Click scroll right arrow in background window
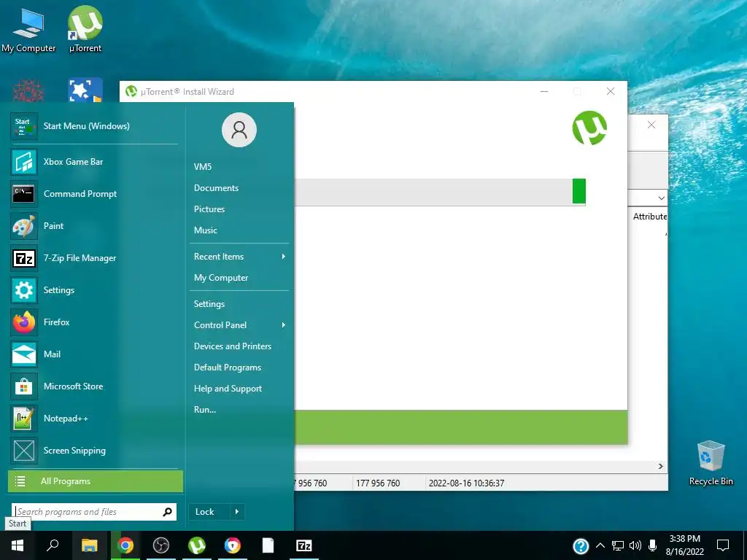 (x=661, y=466)
